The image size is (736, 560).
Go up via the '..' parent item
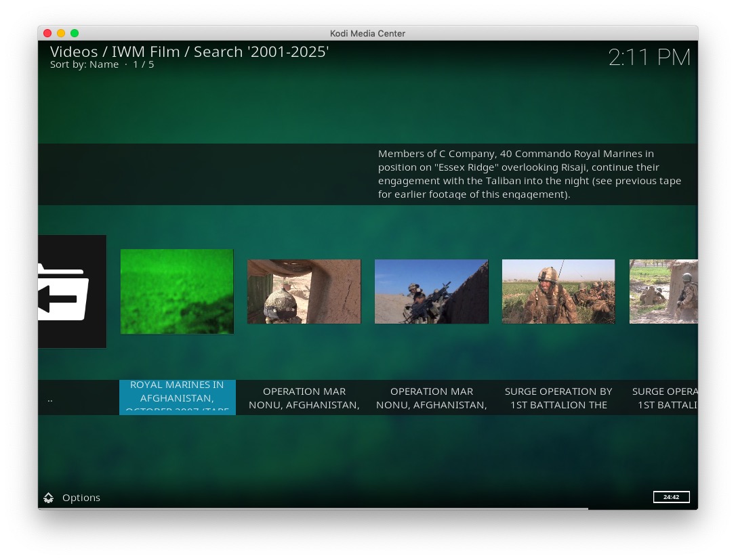pos(50,399)
